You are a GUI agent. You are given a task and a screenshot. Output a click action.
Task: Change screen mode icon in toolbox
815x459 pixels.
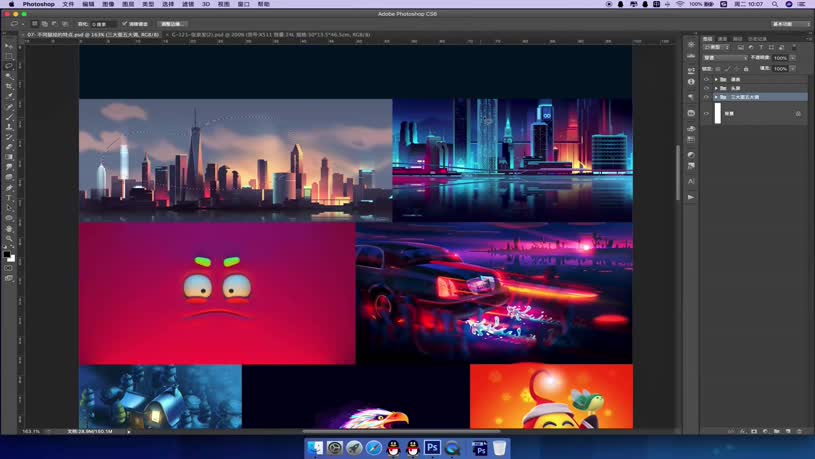(x=9, y=279)
